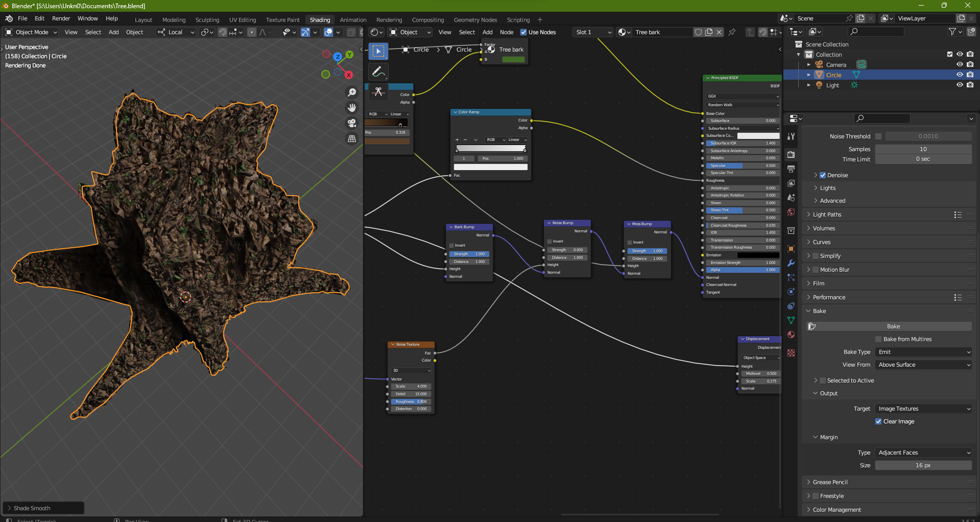Click the zoom magnifier icon in viewport

pyautogui.click(x=352, y=92)
